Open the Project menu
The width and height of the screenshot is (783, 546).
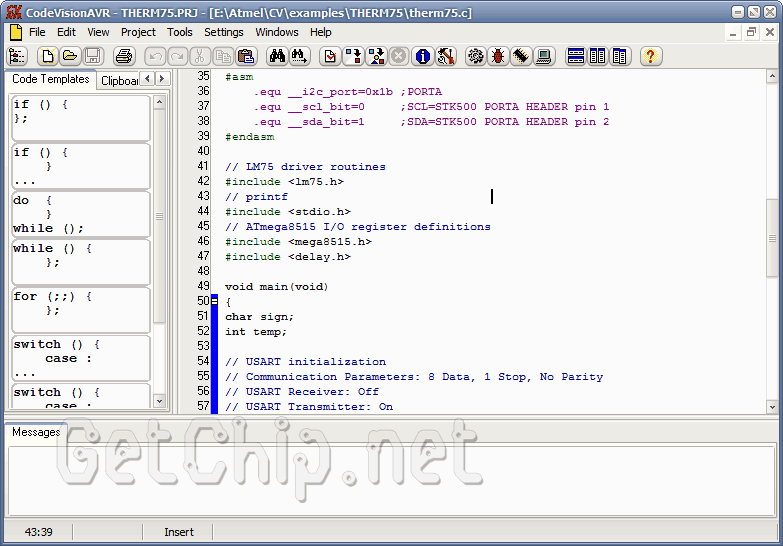[x=138, y=32]
